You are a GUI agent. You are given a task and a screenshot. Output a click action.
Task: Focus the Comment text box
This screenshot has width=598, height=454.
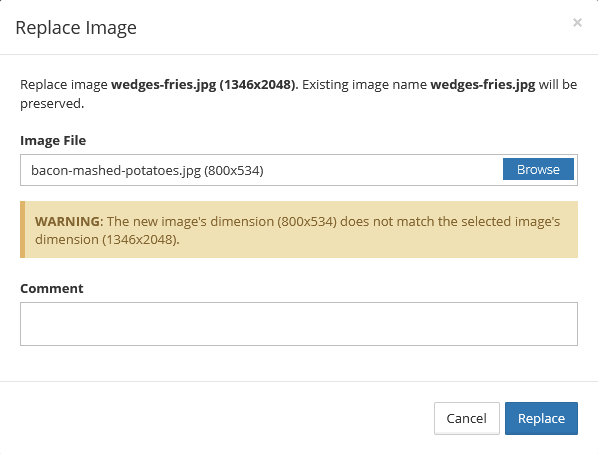pyautogui.click(x=299, y=324)
